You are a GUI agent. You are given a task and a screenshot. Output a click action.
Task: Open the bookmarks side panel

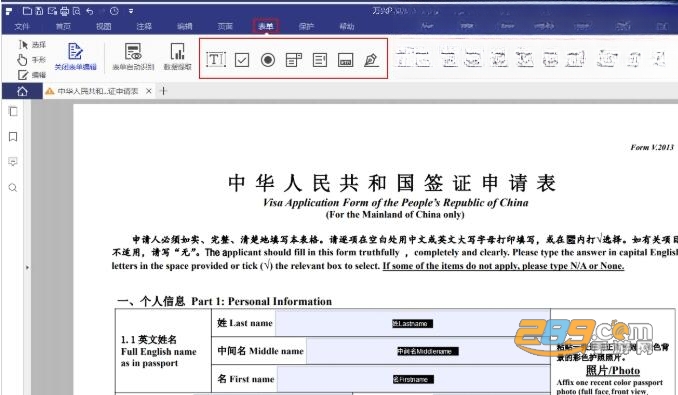point(13,137)
